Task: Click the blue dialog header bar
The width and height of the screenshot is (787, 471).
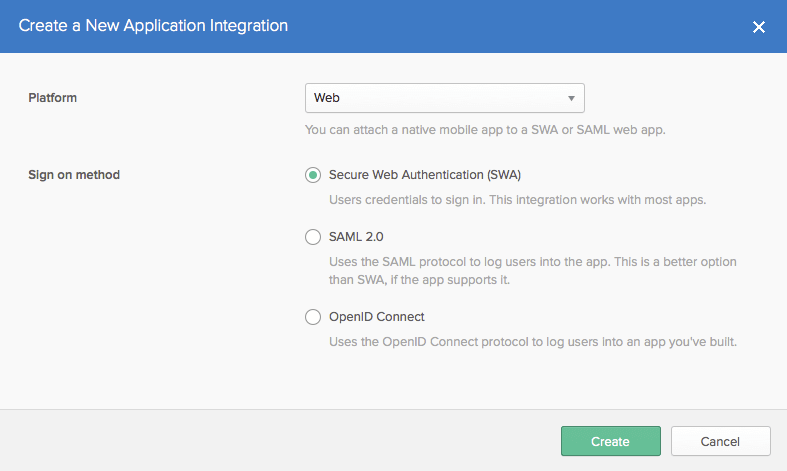Action: [500, 26]
